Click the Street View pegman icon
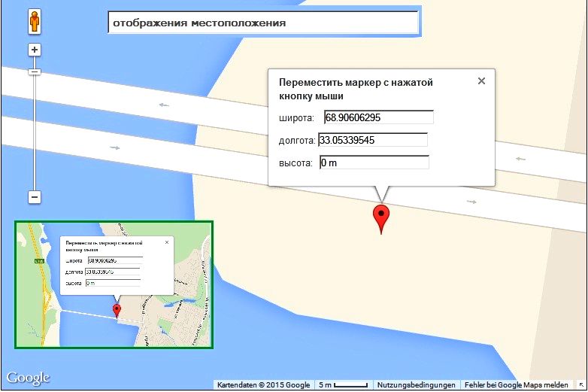The width and height of the screenshot is (588, 392). tap(34, 22)
